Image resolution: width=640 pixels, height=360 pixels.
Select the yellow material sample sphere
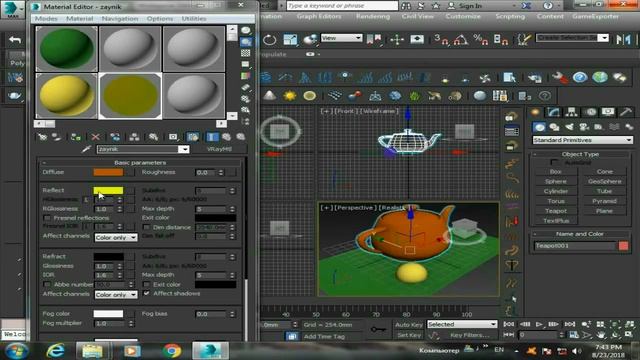[67, 96]
